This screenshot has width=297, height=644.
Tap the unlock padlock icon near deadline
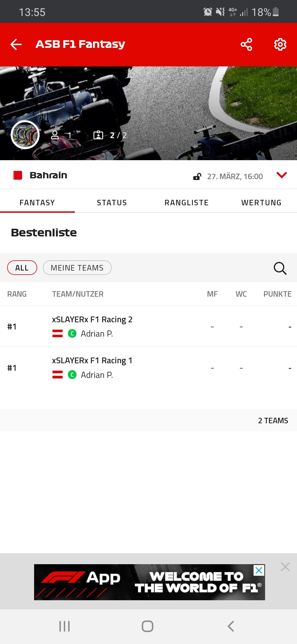tap(197, 176)
